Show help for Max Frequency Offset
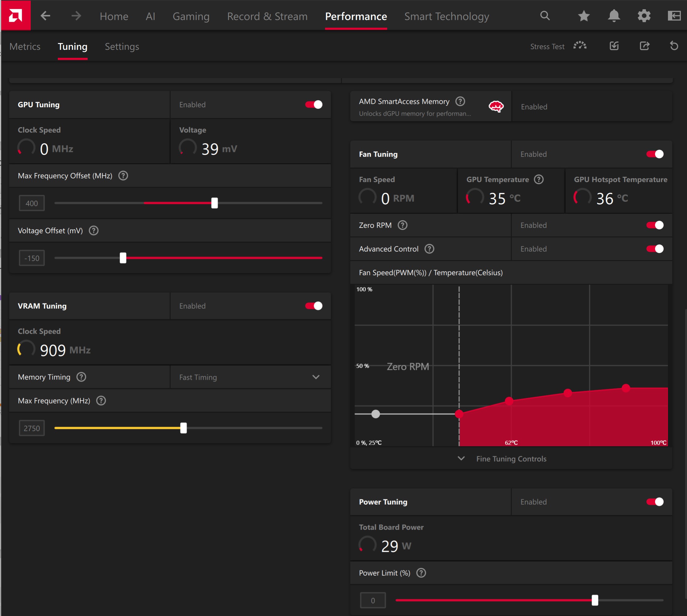The height and width of the screenshot is (616, 687). pos(123,176)
